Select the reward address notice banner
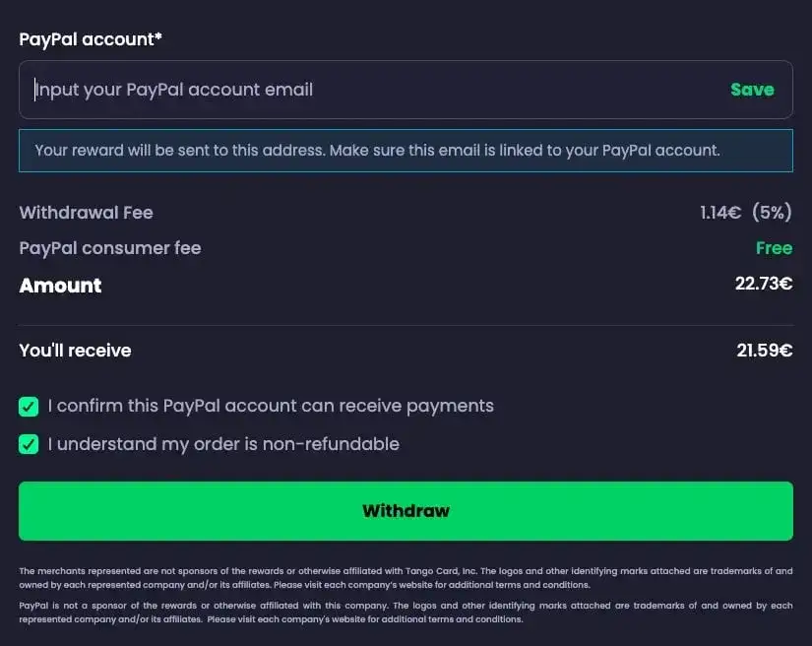The image size is (812, 646). coord(406,150)
